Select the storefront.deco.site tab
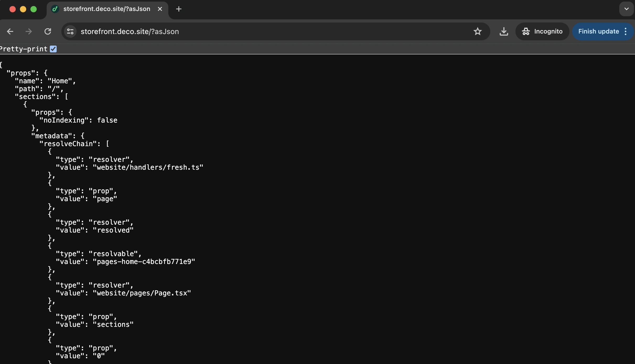Image resolution: width=635 pixels, height=364 pixels. pyautogui.click(x=105, y=9)
